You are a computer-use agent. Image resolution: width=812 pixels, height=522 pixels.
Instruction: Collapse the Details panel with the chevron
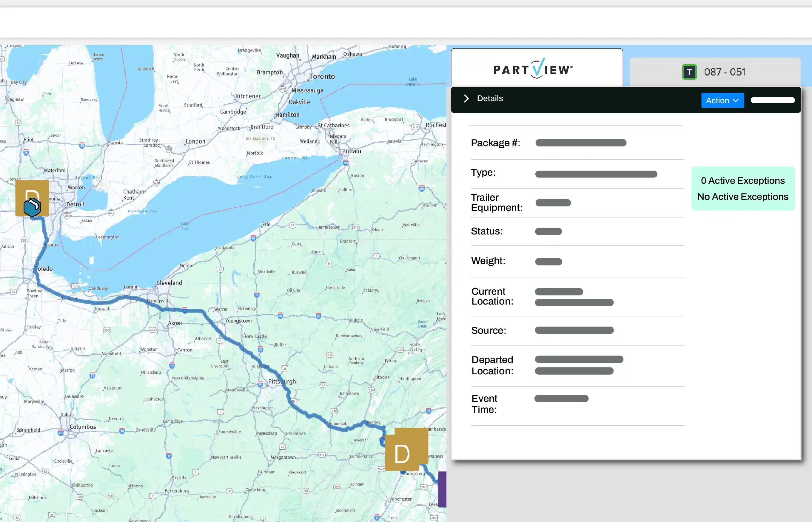pos(466,98)
